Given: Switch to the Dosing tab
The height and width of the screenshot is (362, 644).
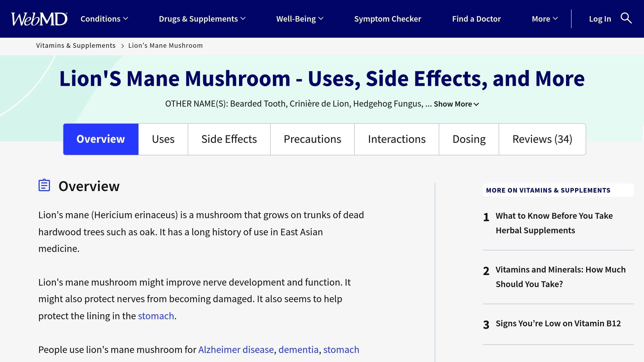Looking at the screenshot, I should click(469, 139).
